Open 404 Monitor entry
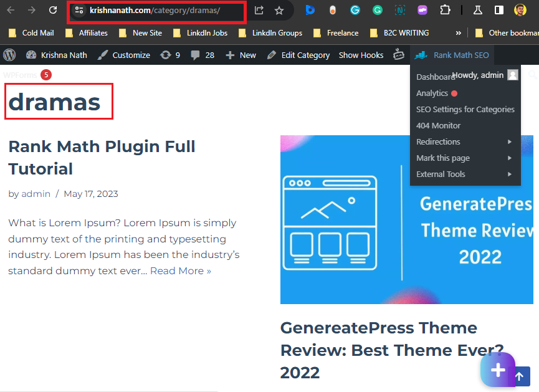539x392 pixels. 438,125
